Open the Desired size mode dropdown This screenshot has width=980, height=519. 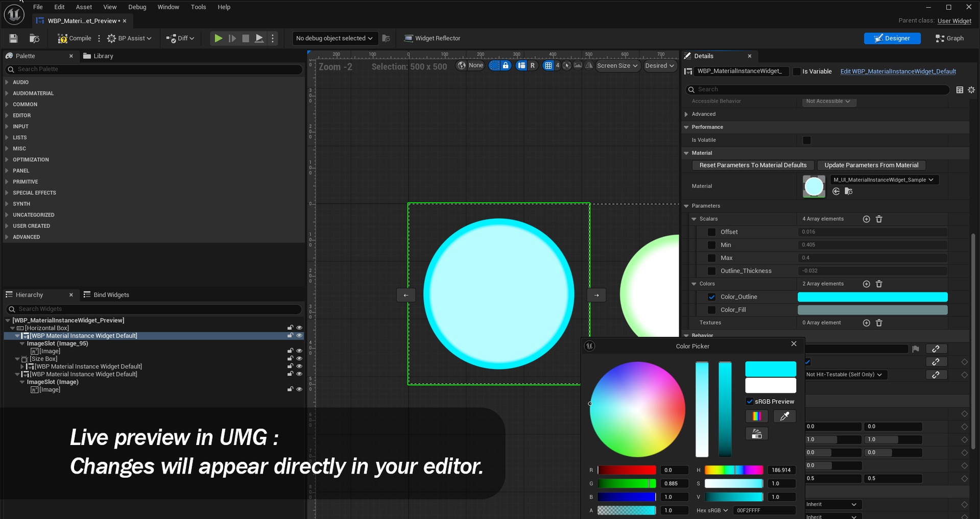(x=659, y=65)
